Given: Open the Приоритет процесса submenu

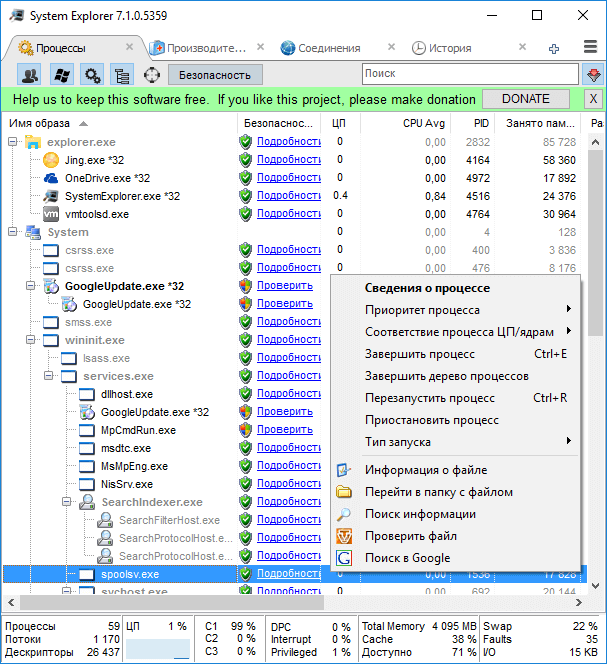Looking at the screenshot, I should pos(455,310).
